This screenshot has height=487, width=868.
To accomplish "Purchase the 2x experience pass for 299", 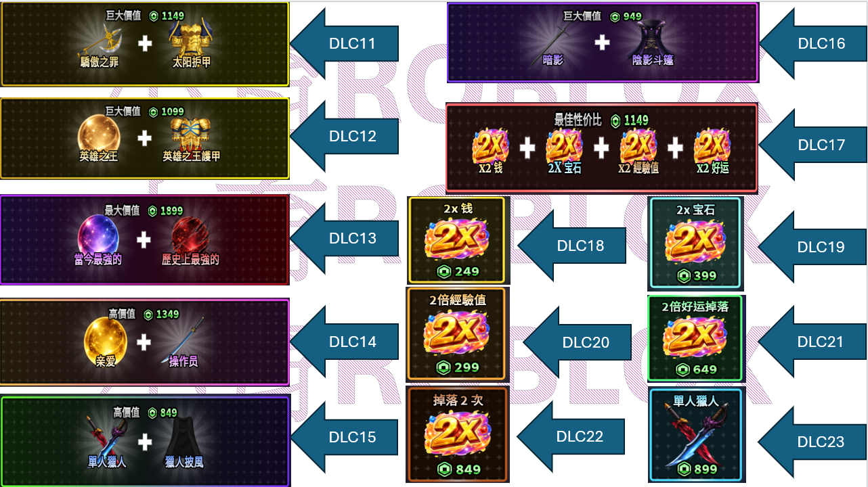I will [x=456, y=334].
